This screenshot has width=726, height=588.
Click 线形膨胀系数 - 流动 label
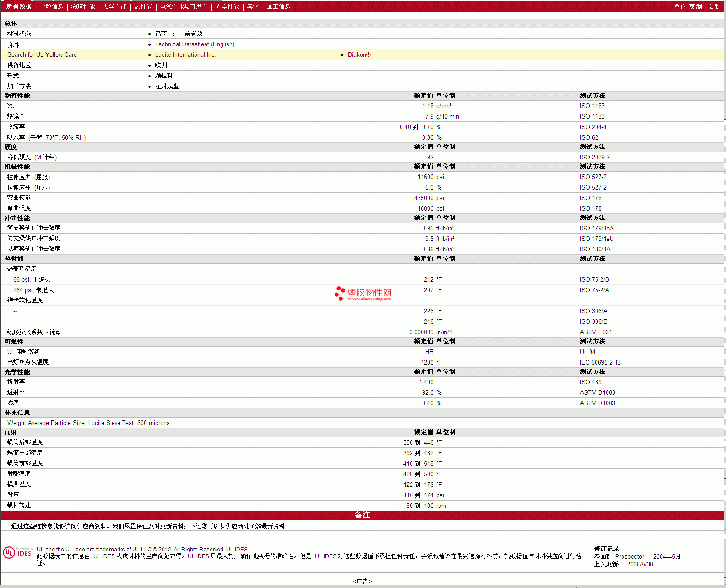[x=34, y=332]
